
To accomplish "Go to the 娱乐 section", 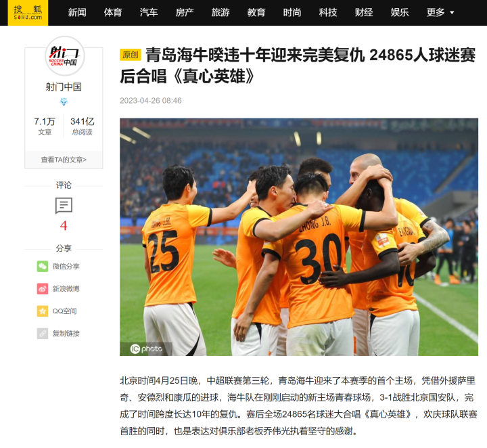I will [x=400, y=12].
